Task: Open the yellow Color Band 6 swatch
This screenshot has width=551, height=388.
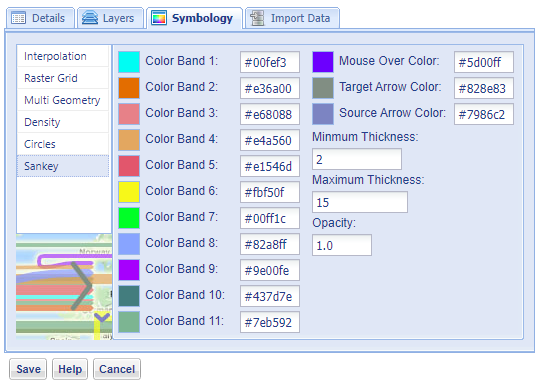Action: (x=129, y=192)
